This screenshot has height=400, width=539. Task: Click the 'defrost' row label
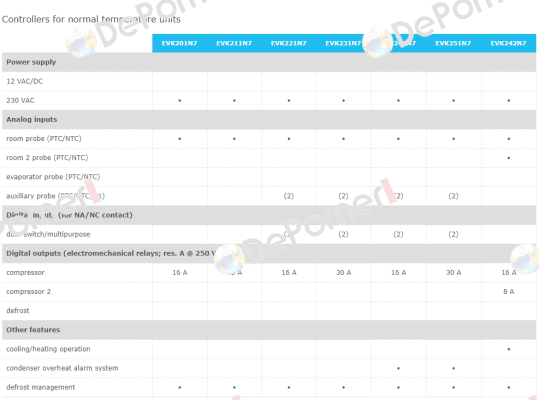coord(18,311)
